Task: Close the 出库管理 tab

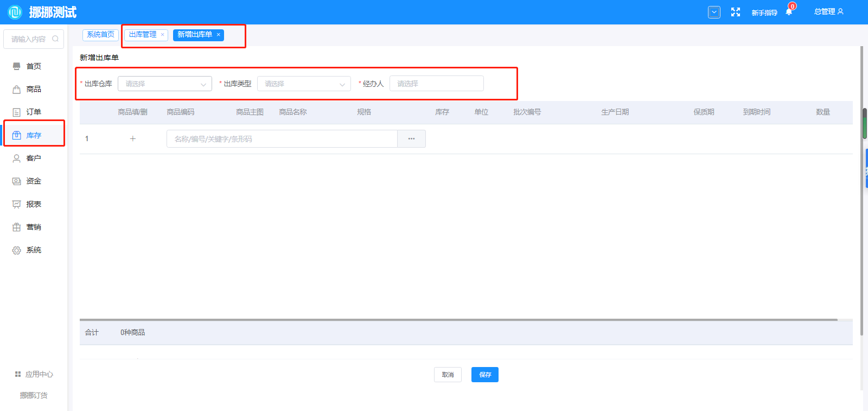Action: [x=162, y=35]
